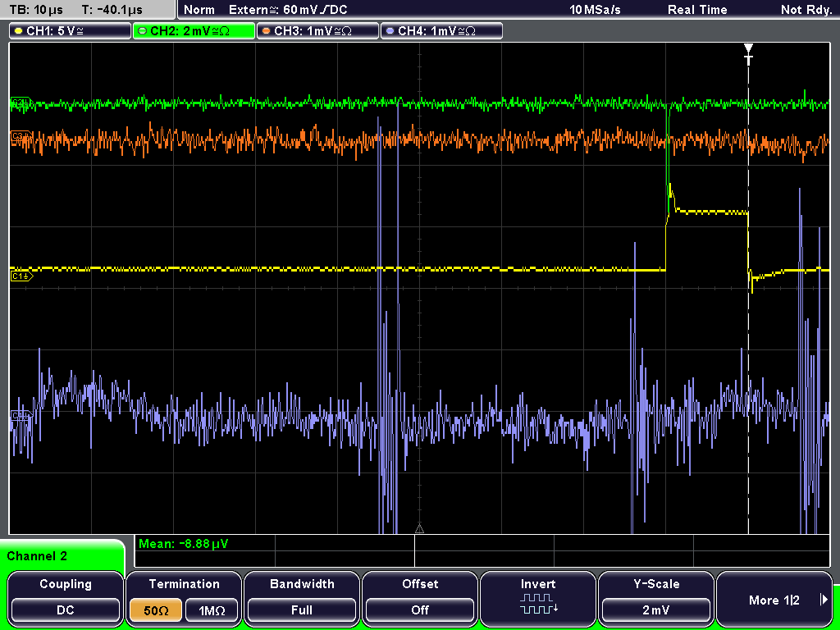Click the Mean: -8.88 µV measurement
This screenshot has width=840, height=630.
pos(183,544)
